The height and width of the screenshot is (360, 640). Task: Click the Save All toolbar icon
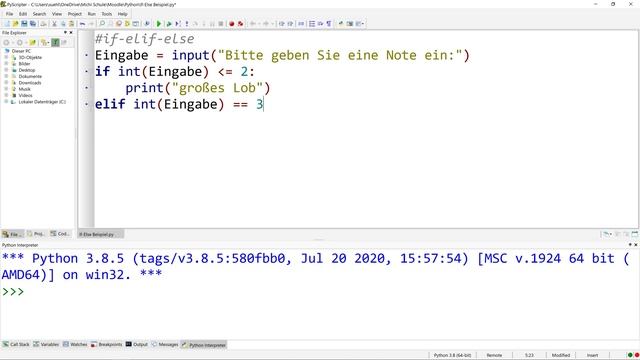[33, 24]
